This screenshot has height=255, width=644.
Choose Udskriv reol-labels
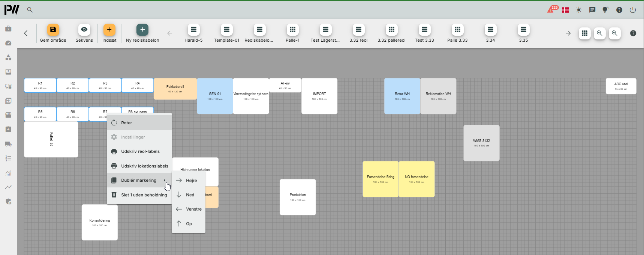(x=139, y=151)
